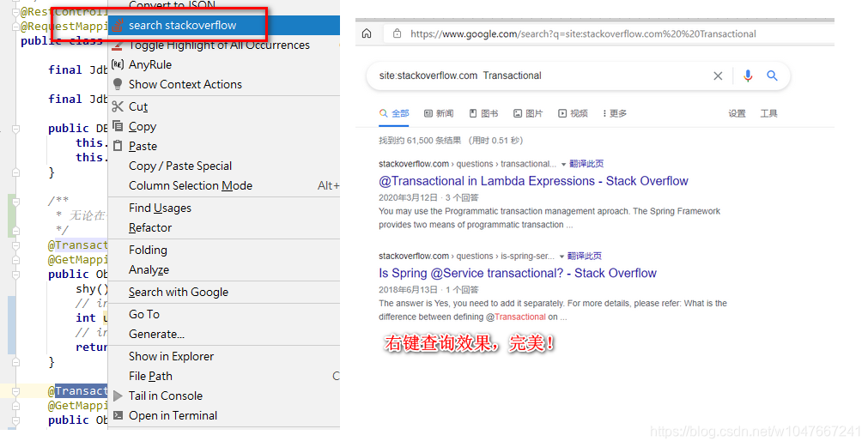Click 翻译此页 for the Lambda Expressions result
This screenshot has width=868, height=447.
point(586,164)
